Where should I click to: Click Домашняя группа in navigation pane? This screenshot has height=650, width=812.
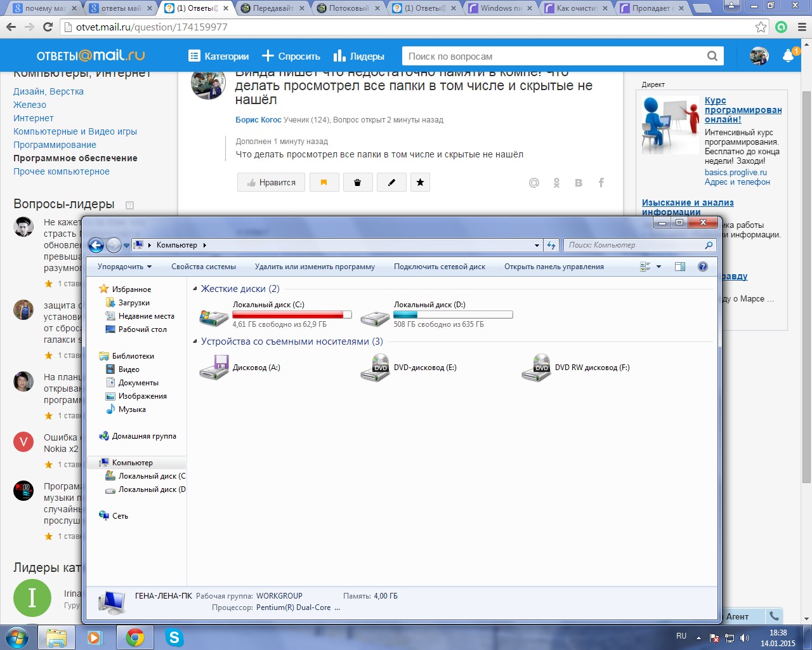point(144,436)
